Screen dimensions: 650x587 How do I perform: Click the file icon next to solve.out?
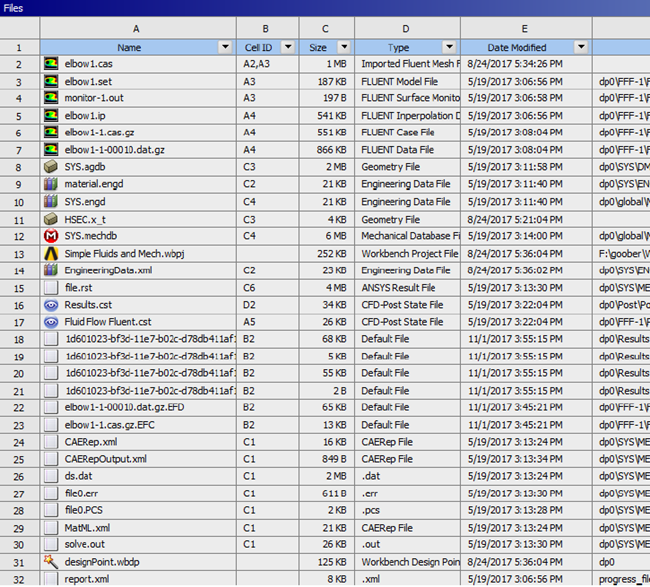click(51, 544)
